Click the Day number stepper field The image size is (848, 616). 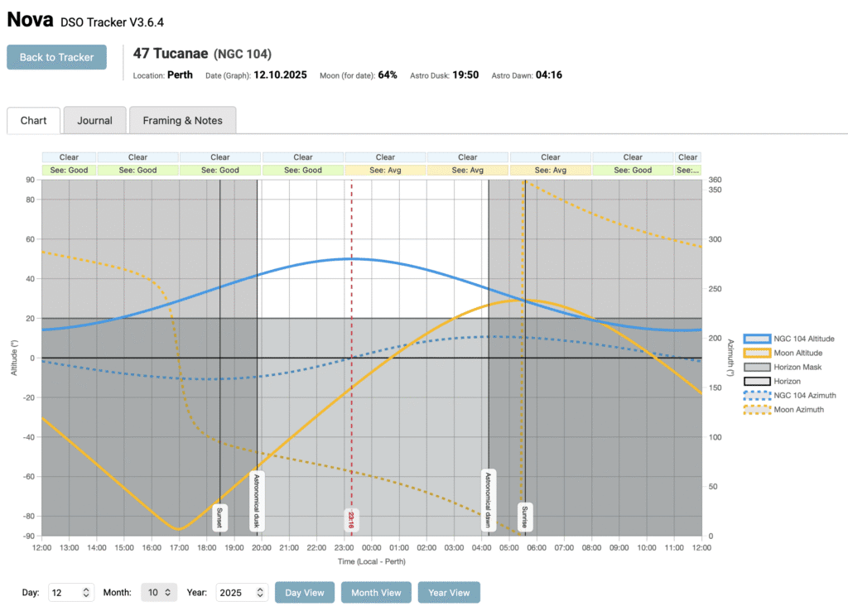(71, 593)
